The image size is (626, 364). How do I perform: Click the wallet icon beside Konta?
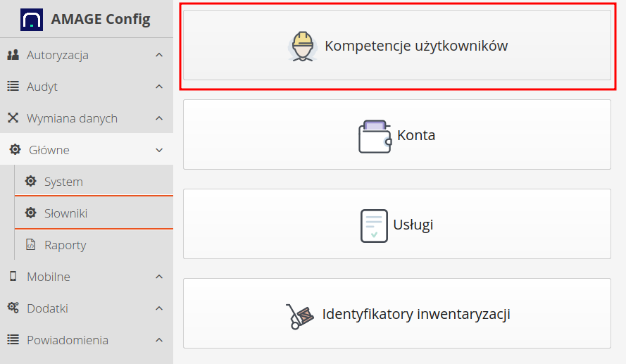click(375, 136)
